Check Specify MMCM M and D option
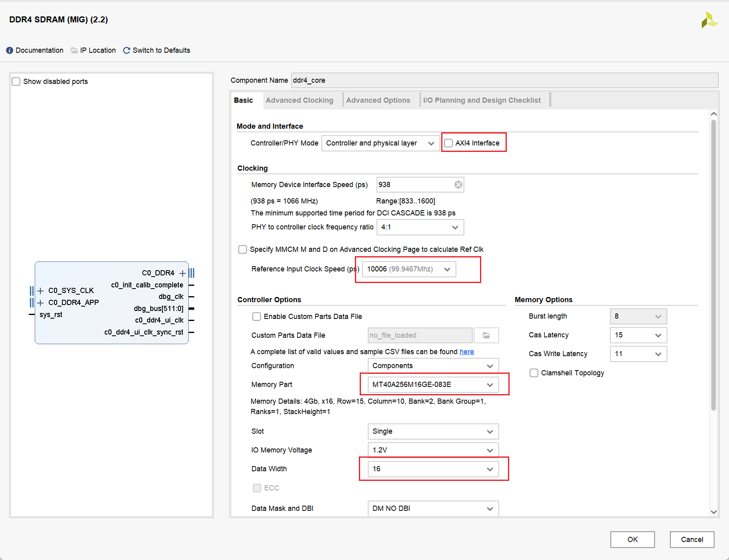This screenshot has height=560, width=729. (x=243, y=249)
